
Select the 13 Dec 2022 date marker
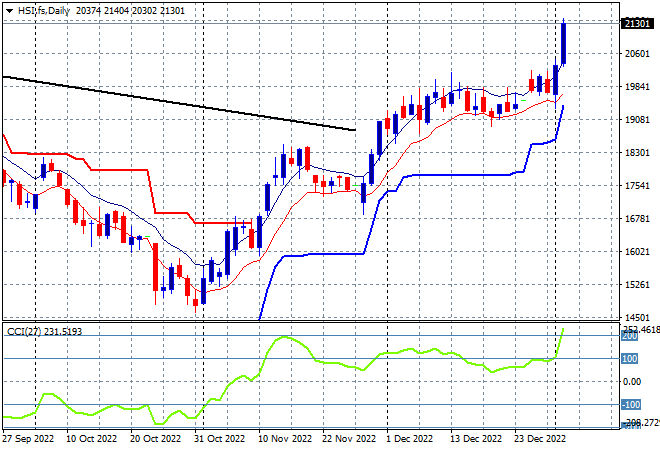click(x=476, y=439)
